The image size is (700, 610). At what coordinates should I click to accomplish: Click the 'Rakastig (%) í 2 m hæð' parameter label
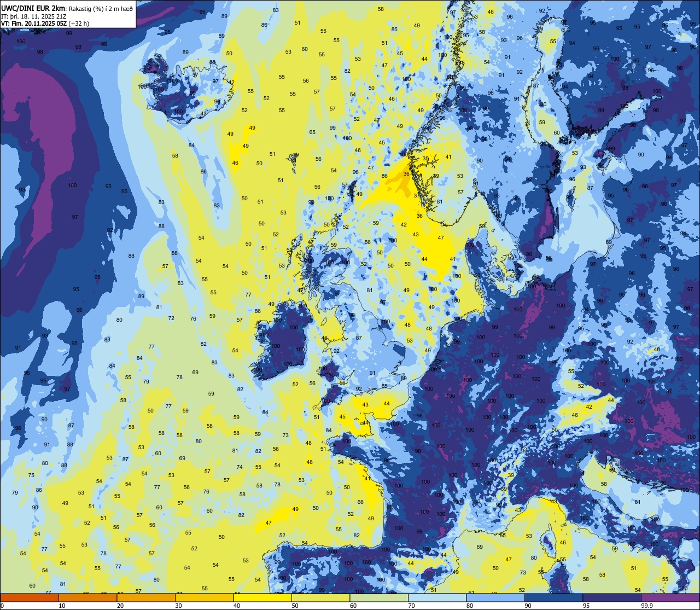101,8
